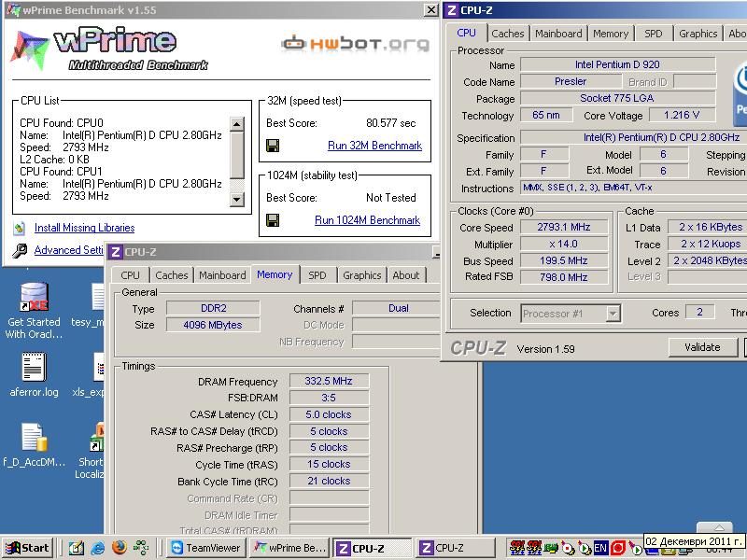Click the Show Desktop quick launch icon
The width and height of the screenshot is (747, 560).
(77, 548)
